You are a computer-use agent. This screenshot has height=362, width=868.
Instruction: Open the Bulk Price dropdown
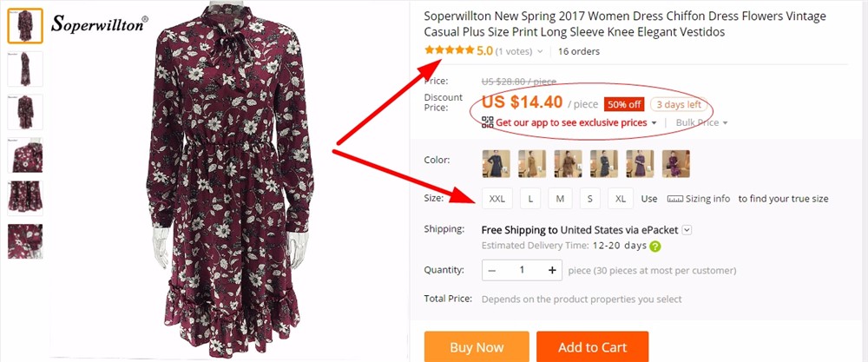tap(701, 122)
